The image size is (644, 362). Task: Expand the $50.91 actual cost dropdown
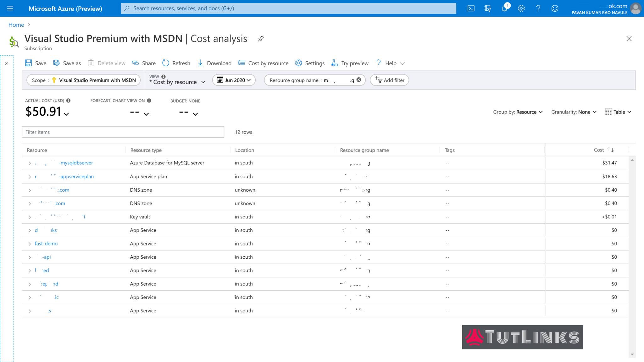(66, 114)
